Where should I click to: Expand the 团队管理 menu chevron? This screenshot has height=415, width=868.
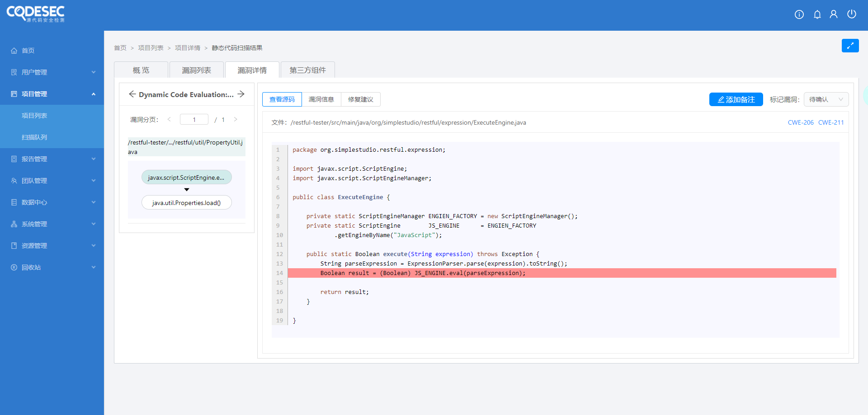click(94, 181)
